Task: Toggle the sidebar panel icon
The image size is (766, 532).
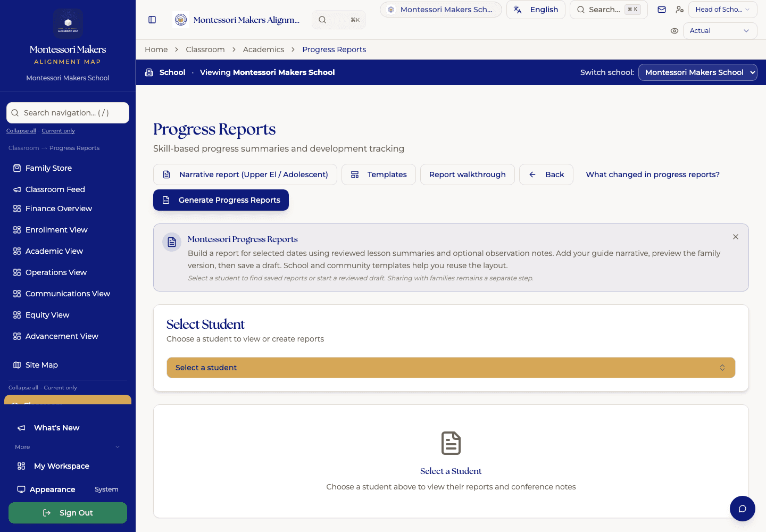Action: click(152, 20)
